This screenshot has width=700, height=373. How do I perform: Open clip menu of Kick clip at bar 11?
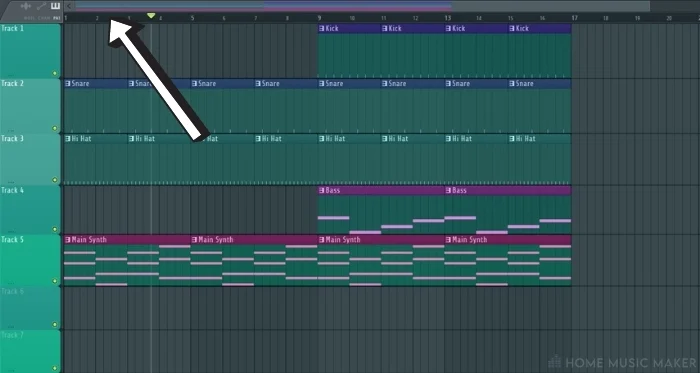click(385, 29)
